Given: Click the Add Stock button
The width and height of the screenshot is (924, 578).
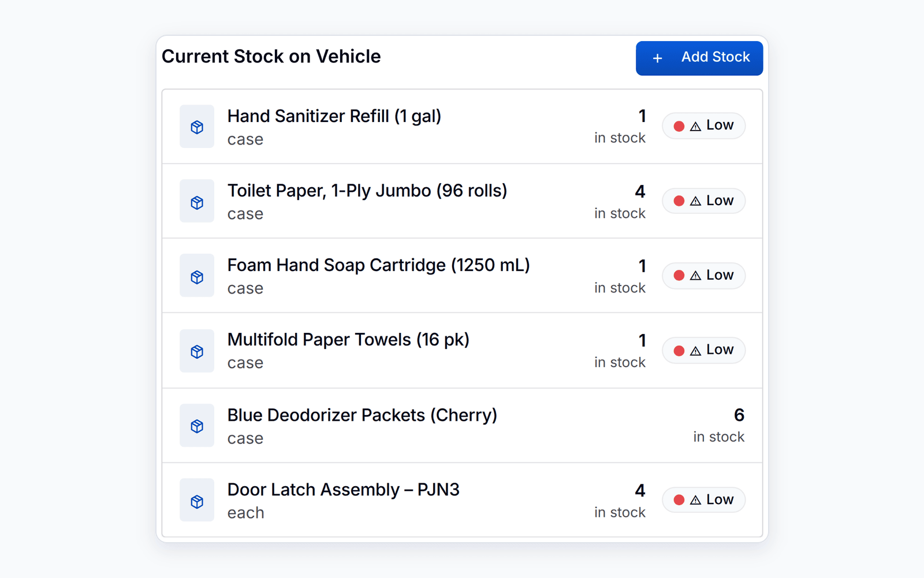Looking at the screenshot, I should 699,58.
